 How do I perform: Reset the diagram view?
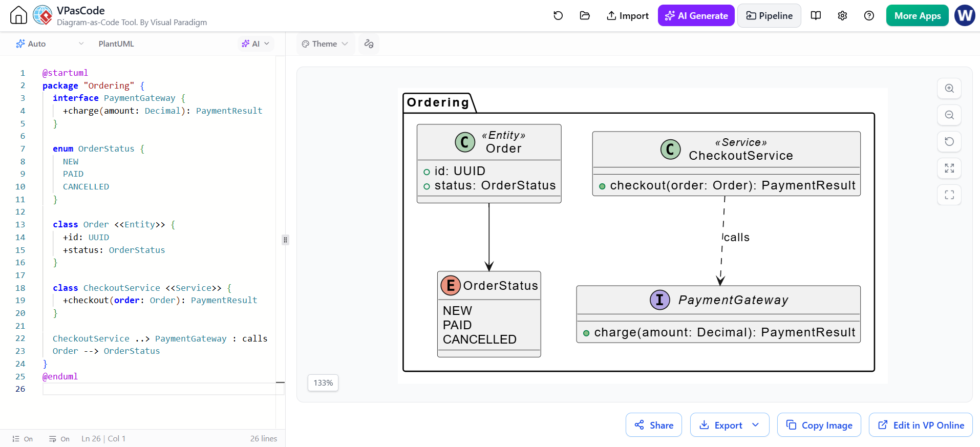pyautogui.click(x=949, y=142)
